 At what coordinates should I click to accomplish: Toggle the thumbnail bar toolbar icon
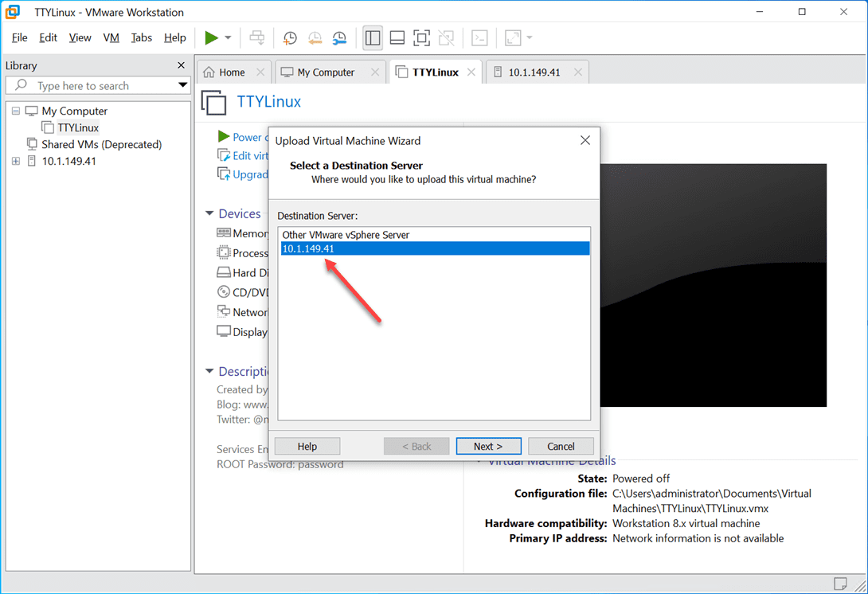pos(397,37)
